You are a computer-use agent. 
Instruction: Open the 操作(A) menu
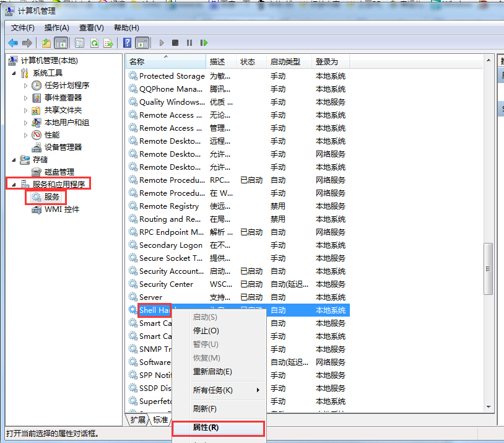click(56, 28)
